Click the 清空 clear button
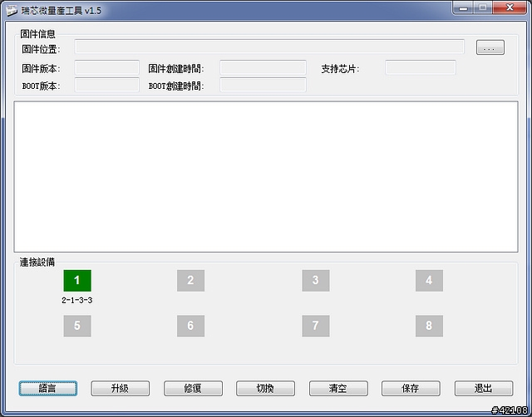The image size is (532, 417). click(x=338, y=388)
